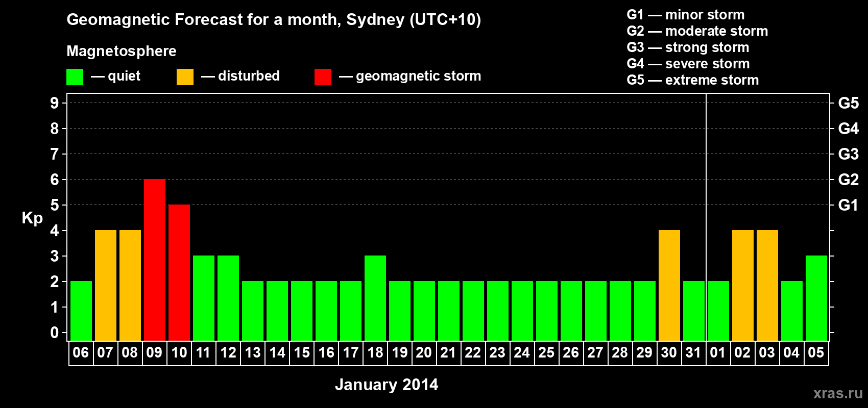Click the 'disturbed' legend label
The image size is (868, 408).
pos(249,76)
